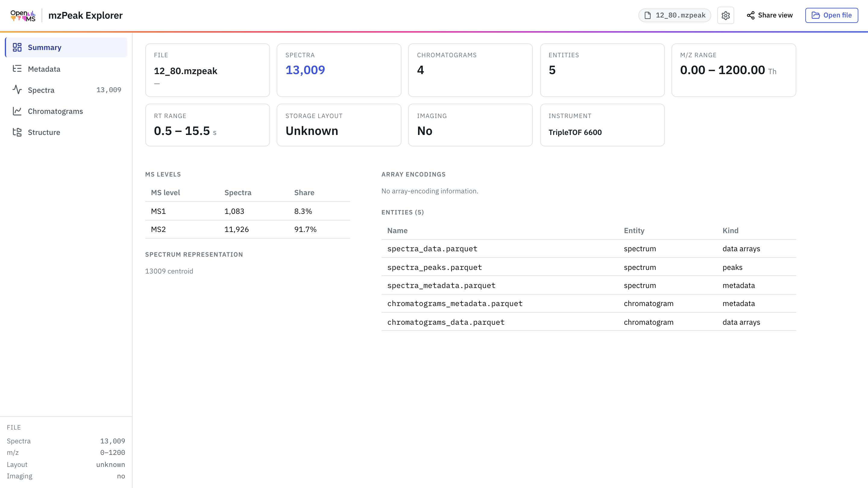Click the OpenMS logo
Viewport: 868px width, 488px height.
[x=23, y=15]
